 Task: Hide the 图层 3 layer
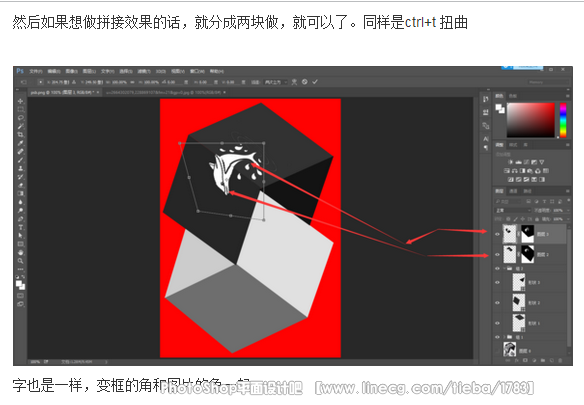(x=497, y=234)
